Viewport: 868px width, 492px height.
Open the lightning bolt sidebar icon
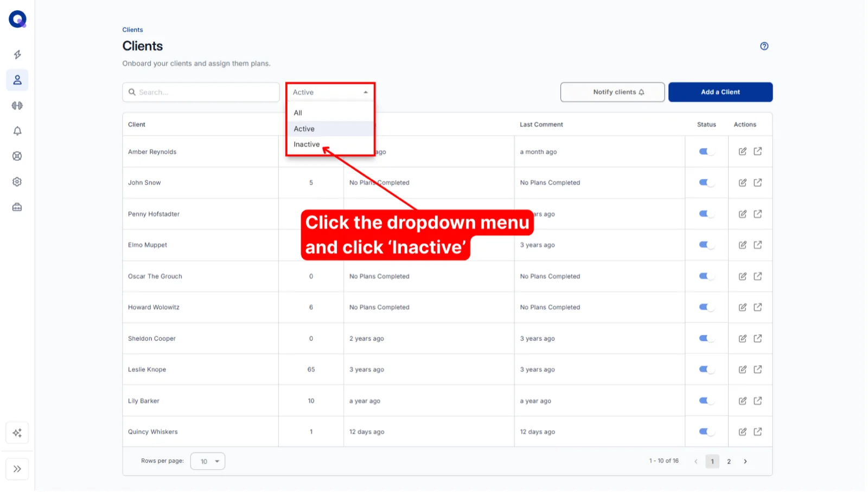(17, 54)
